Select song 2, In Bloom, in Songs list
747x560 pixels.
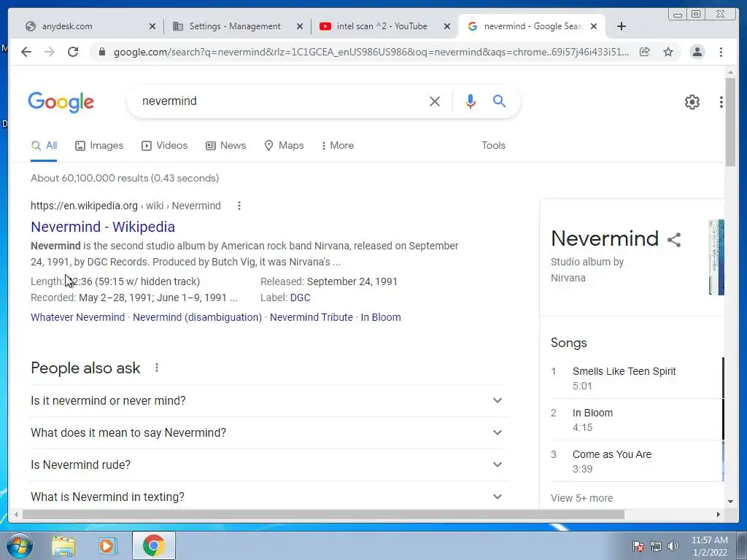636,419
